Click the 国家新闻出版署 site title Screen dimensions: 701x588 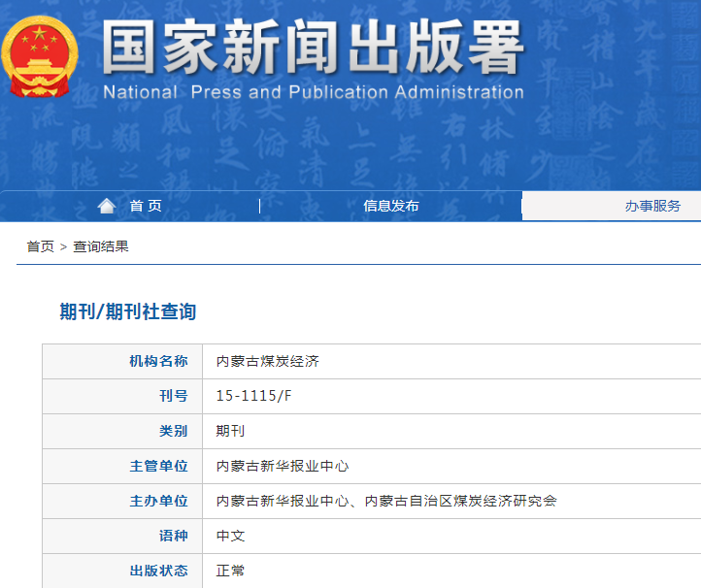(x=313, y=47)
